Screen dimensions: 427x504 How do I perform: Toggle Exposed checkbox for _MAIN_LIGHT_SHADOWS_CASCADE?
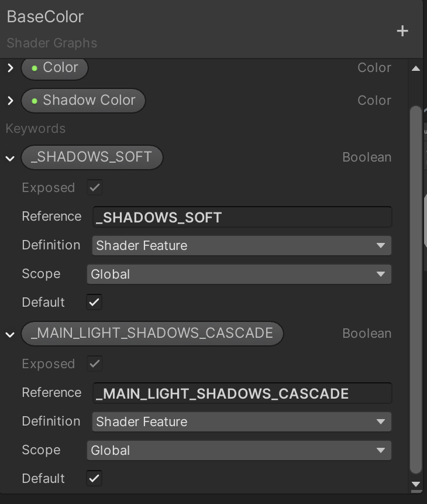(x=94, y=364)
